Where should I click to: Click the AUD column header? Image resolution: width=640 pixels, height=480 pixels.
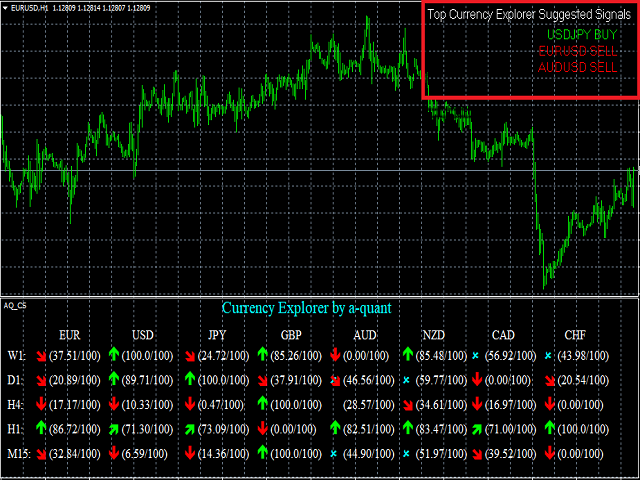click(x=365, y=336)
